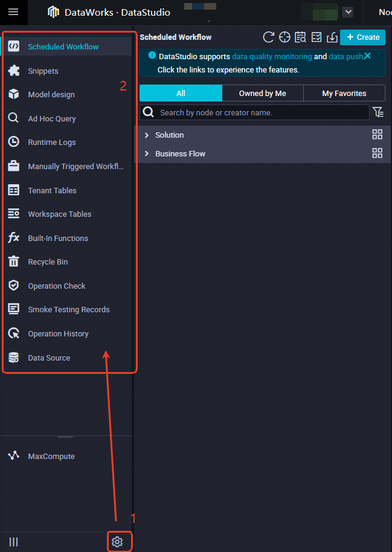
Task: Open the workspace dropdown arrow in header
Action: pos(348,12)
